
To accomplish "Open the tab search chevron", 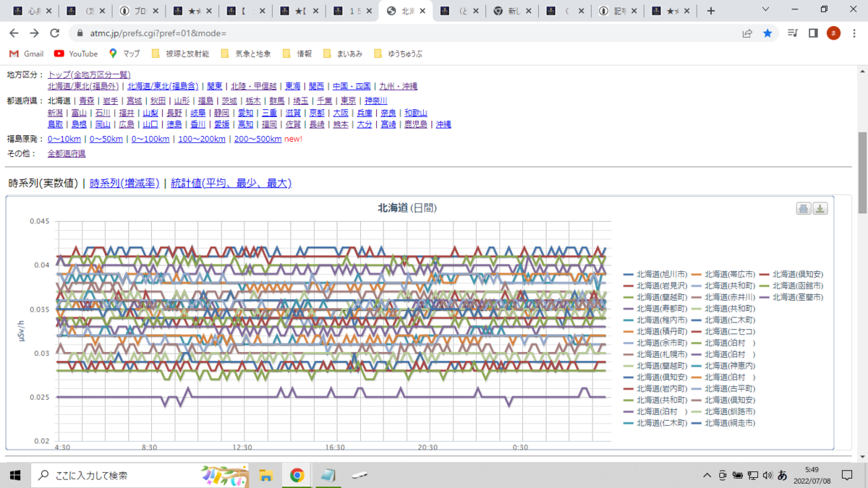I will (x=766, y=9).
